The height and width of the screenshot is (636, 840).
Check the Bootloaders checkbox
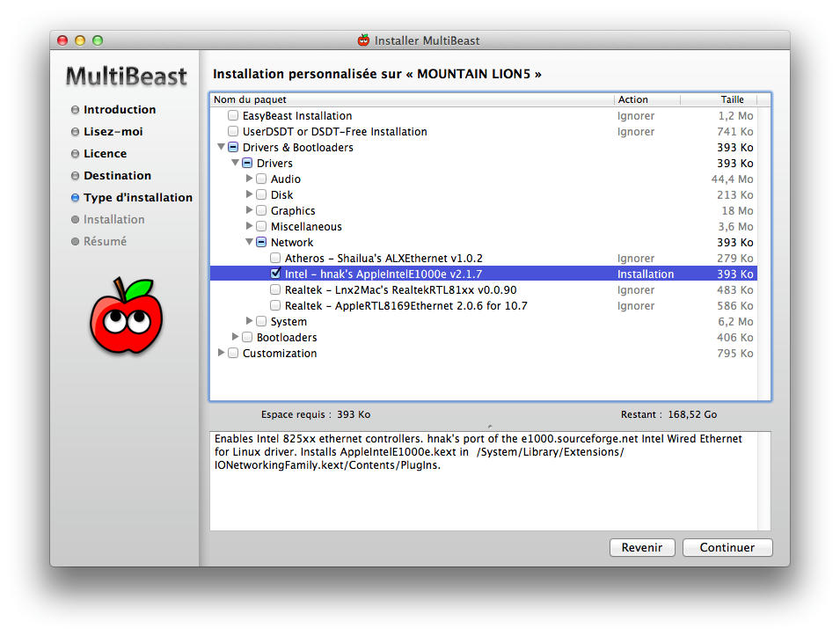click(247, 337)
